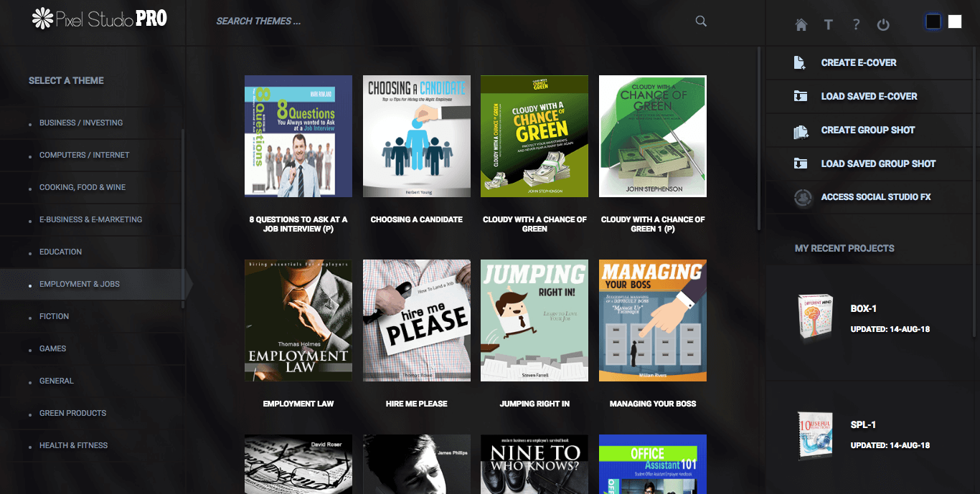980x494 pixels.
Task: Click the Pixel Studio PRO flower logo
Action: pyautogui.click(x=42, y=19)
